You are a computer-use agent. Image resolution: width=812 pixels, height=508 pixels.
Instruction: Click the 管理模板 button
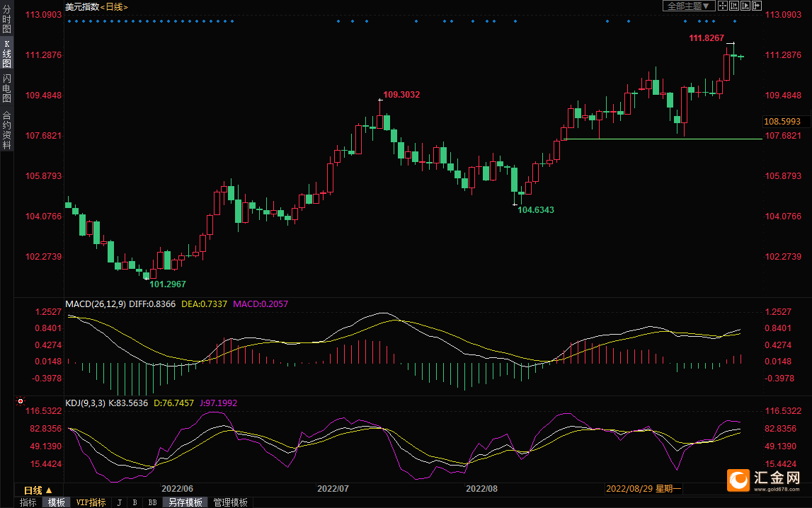(230, 502)
